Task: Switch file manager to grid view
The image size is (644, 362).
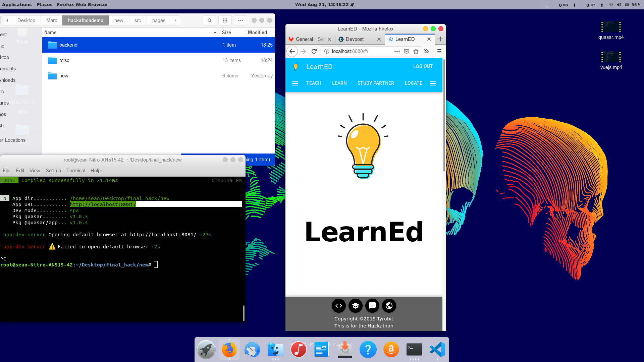Action: (225, 20)
